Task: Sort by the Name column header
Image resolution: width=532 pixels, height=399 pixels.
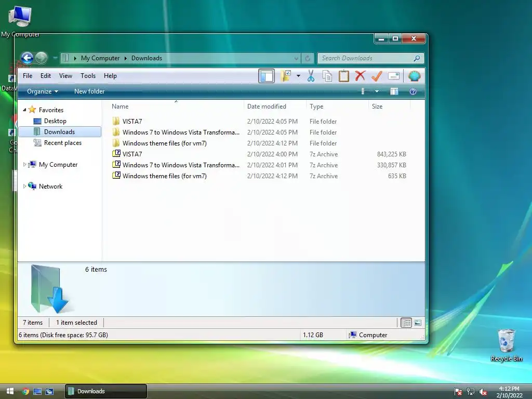Action: [176, 106]
